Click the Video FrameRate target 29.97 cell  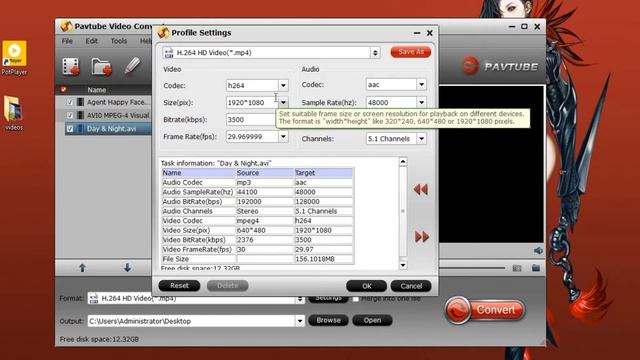(323, 249)
